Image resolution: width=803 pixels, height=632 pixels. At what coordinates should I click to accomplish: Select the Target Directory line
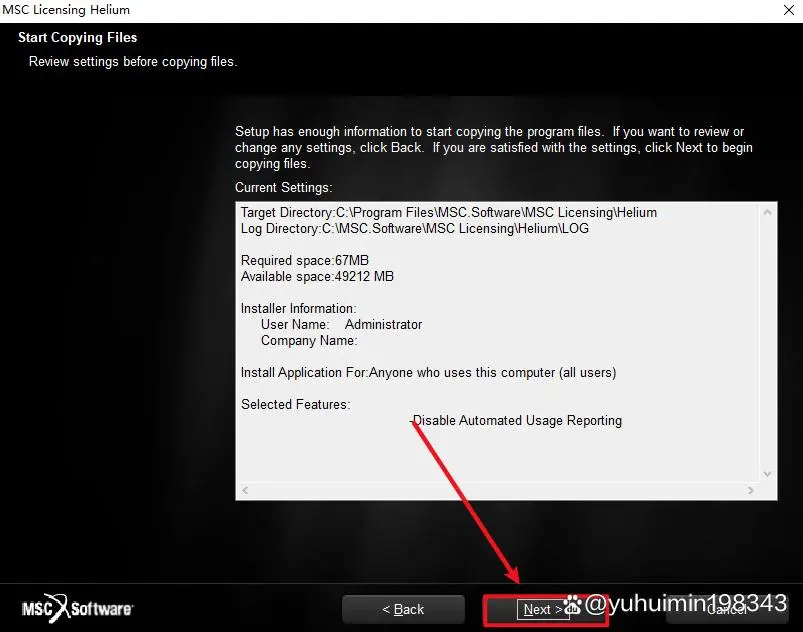pyautogui.click(x=449, y=213)
